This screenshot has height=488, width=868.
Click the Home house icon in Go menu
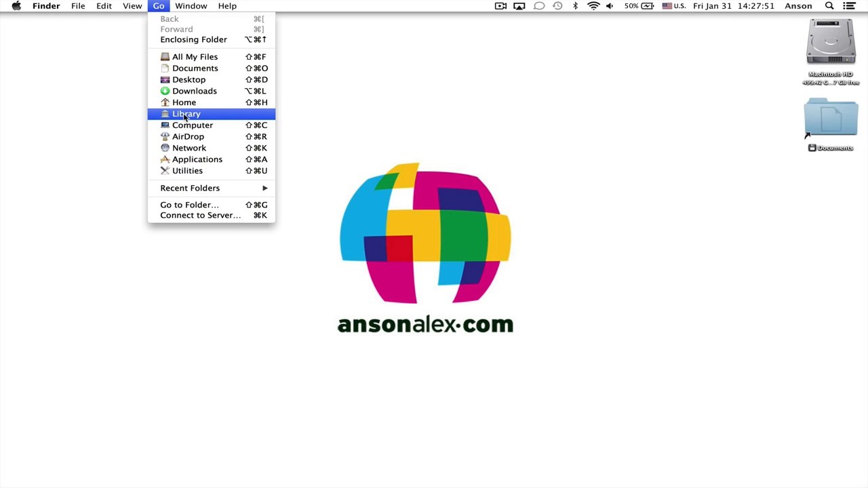click(x=165, y=102)
